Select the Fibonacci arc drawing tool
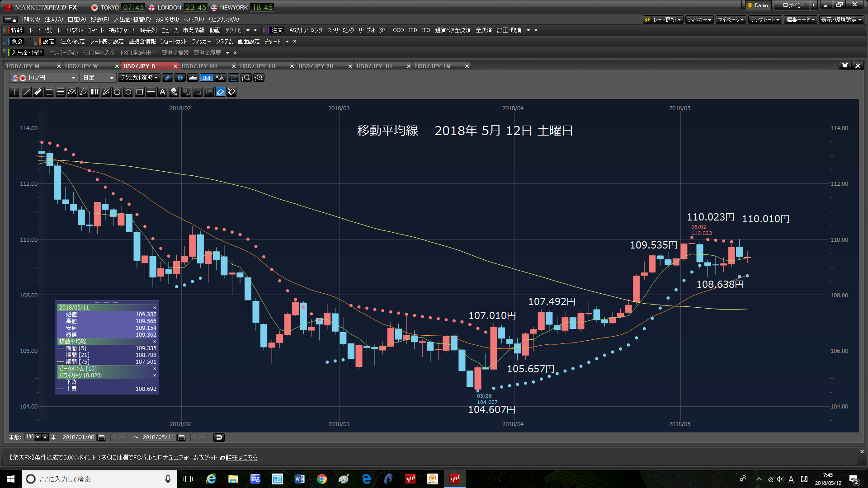This screenshot has width=868, height=488. (72, 92)
